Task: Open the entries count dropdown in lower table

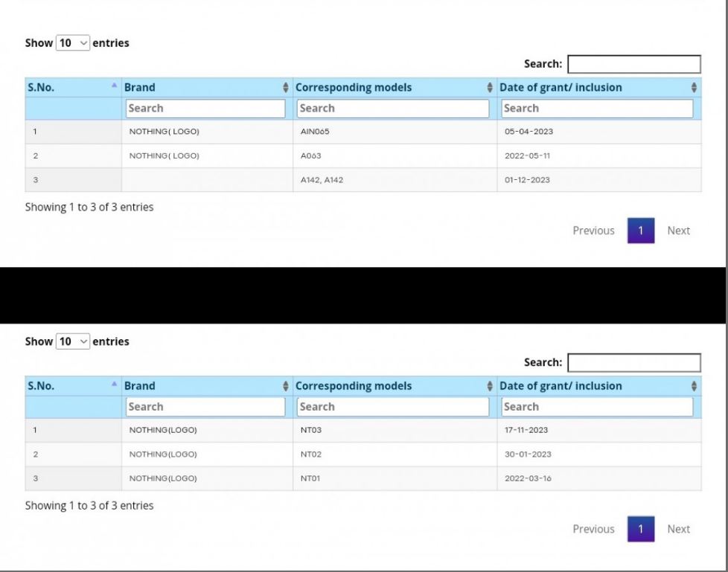Action: (x=72, y=341)
